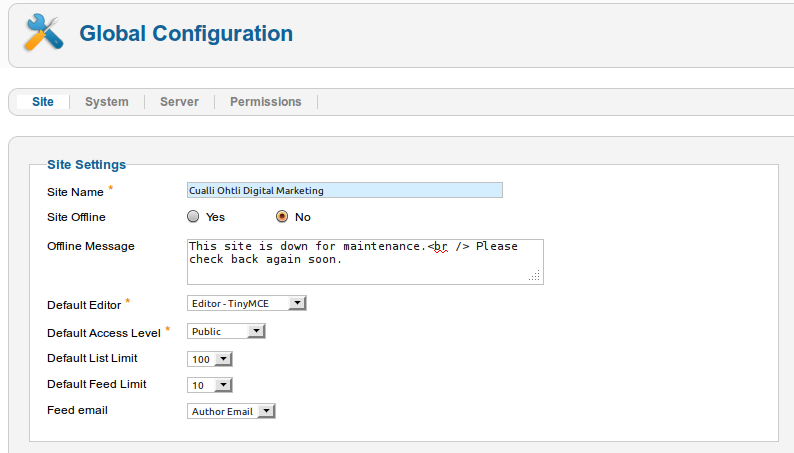Click the Yes label for Site Offline
The height and width of the screenshot is (453, 794).
(215, 217)
